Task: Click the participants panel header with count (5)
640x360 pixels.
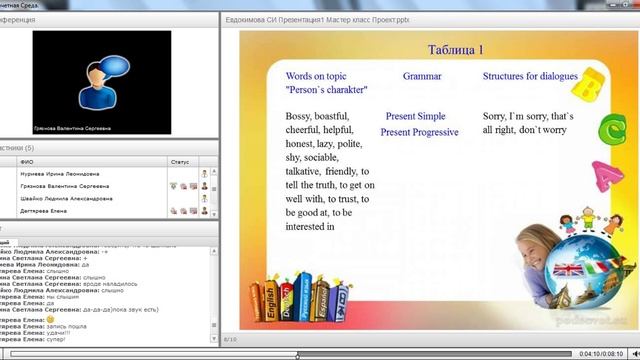Action: coord(17,148)
